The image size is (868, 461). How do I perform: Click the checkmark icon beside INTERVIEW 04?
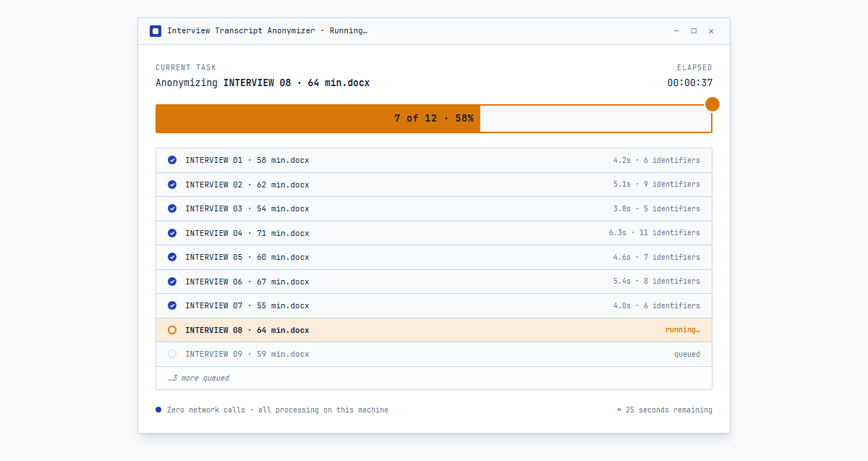point(172,232)
